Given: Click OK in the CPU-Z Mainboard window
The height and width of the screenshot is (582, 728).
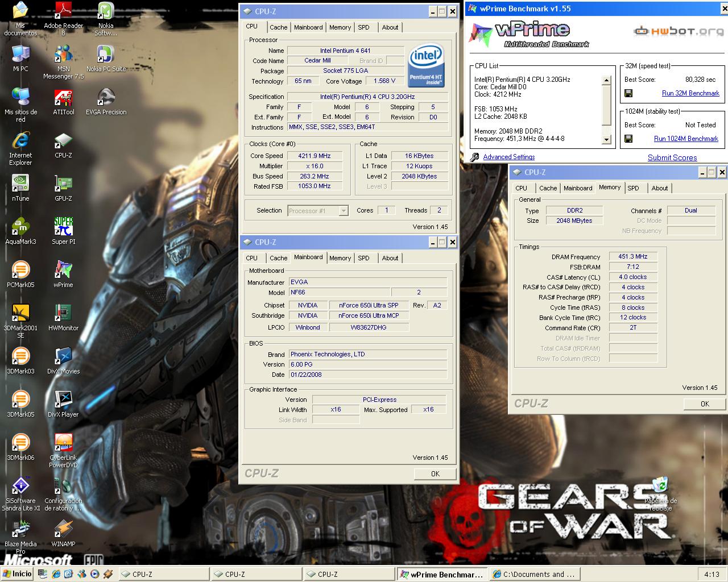Looking at the screenshot, I should [435, 473].
